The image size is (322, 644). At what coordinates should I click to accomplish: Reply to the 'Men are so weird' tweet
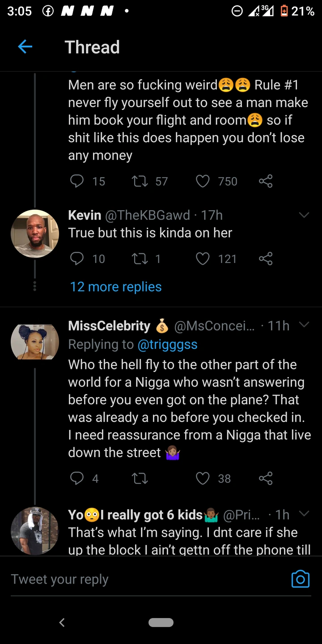click(x=77, y=181)
